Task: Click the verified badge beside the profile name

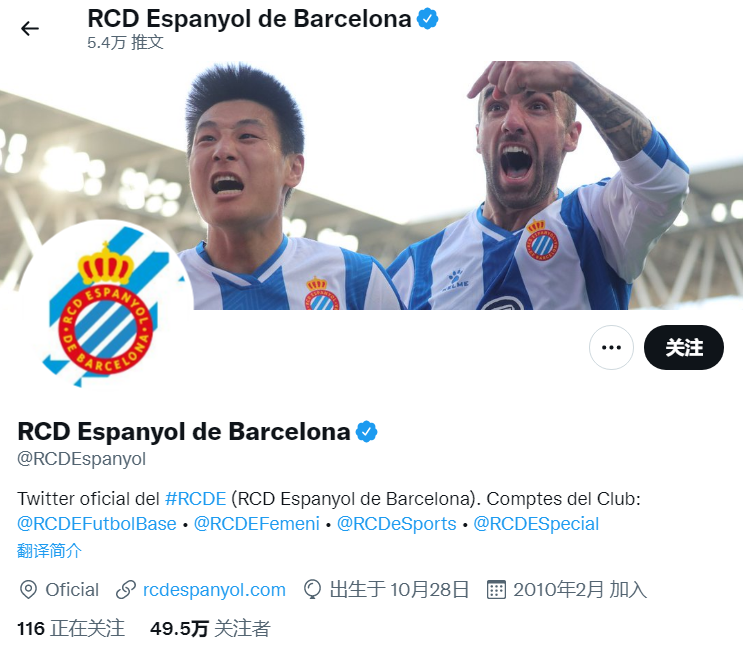Action: (x=366, y=432)
